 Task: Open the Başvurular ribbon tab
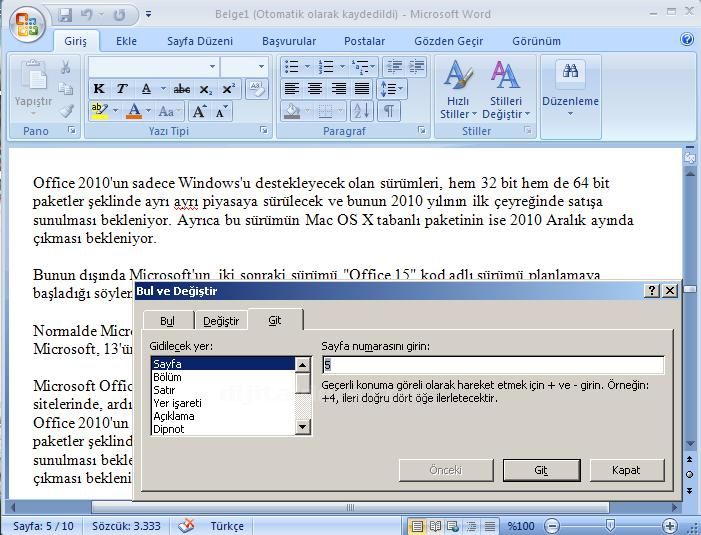(x=289, y=41)
